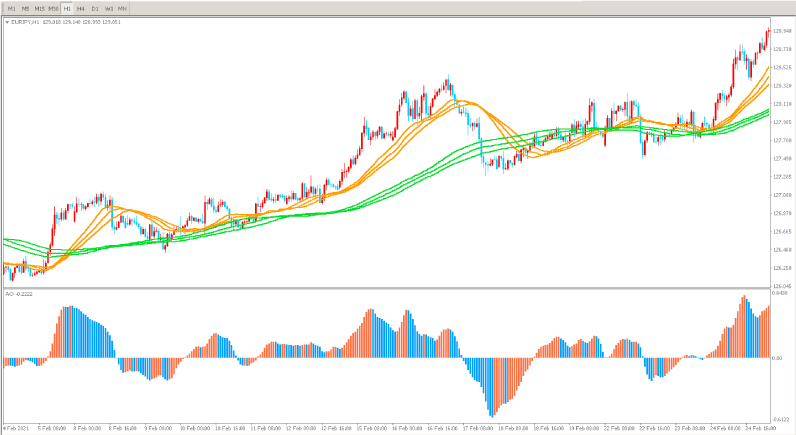This screenshot has width=796, height=435.
Task: Expand the triangle next to EURJPY,H1
Action: pyautogui.click(x=7, y=21)
